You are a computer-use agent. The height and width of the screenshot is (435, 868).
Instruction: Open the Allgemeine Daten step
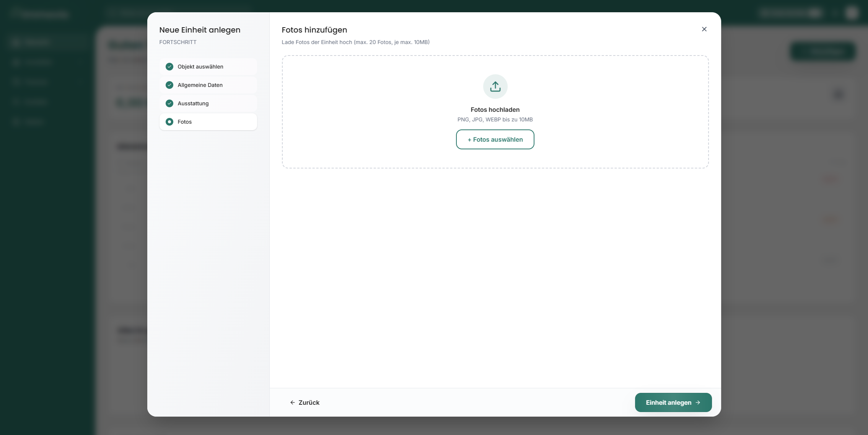208,85
